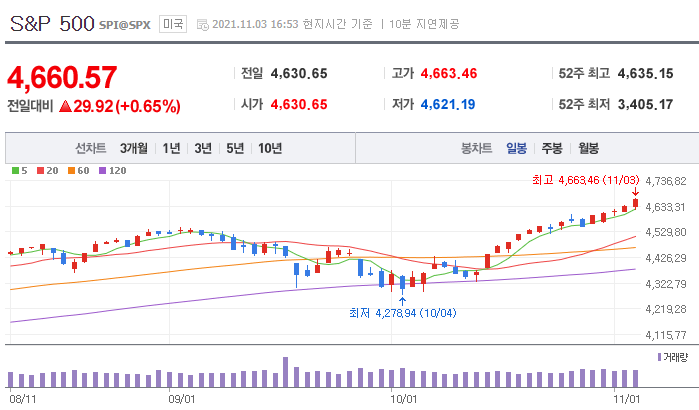699x410 pixels.
Task: Switch to 월봉 monthly candle chart
Action: coord(588,148)
